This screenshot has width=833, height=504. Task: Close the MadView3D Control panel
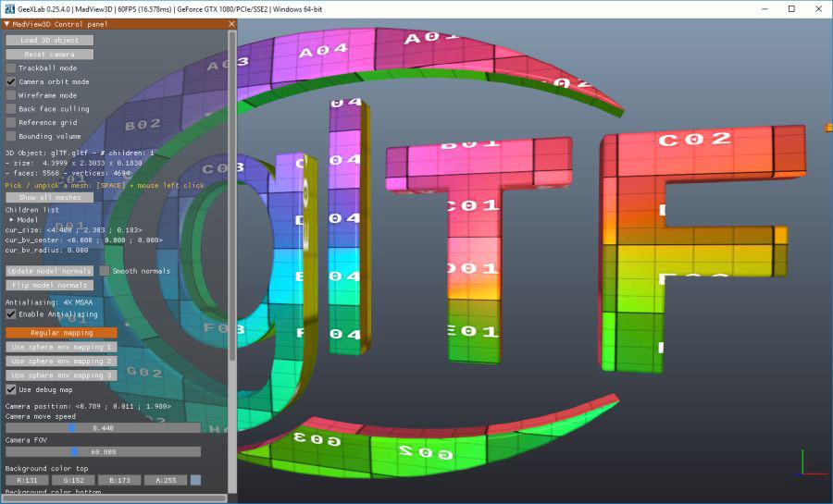(x=231, y=24)
